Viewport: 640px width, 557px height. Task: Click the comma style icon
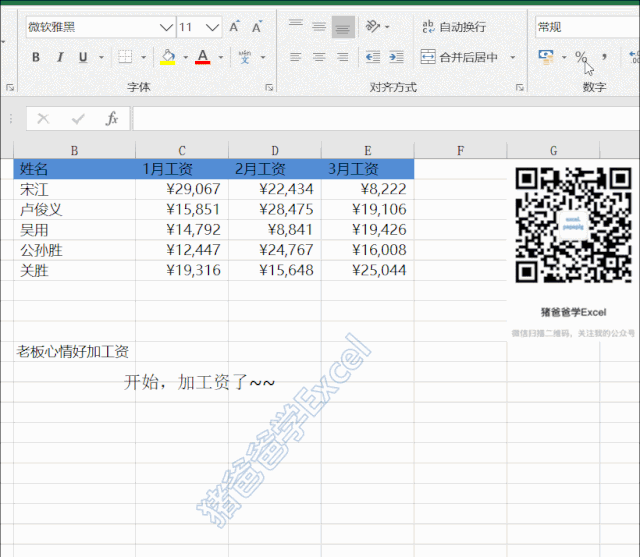click(604, 57)
